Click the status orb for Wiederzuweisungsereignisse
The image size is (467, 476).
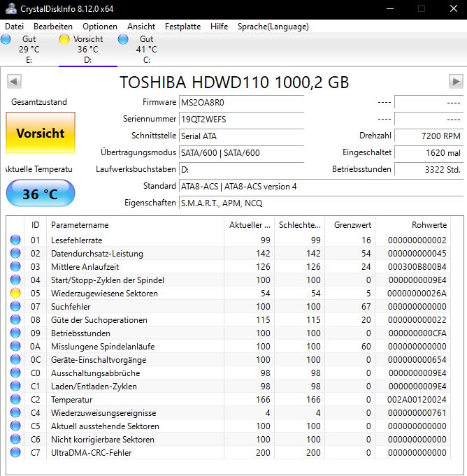click(15, 412)
